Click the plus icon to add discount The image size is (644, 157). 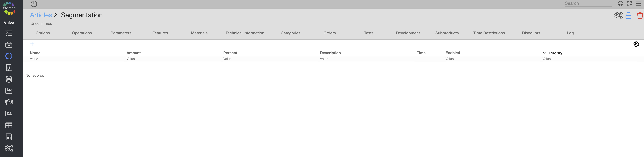pyautogui.click(x=32, y=44)
